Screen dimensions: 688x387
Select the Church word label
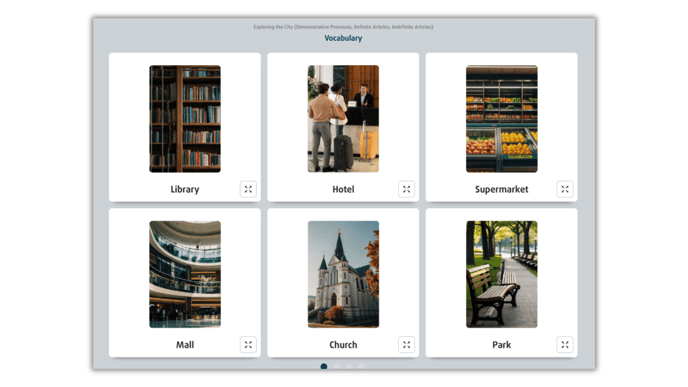click(x=343, y=344)
